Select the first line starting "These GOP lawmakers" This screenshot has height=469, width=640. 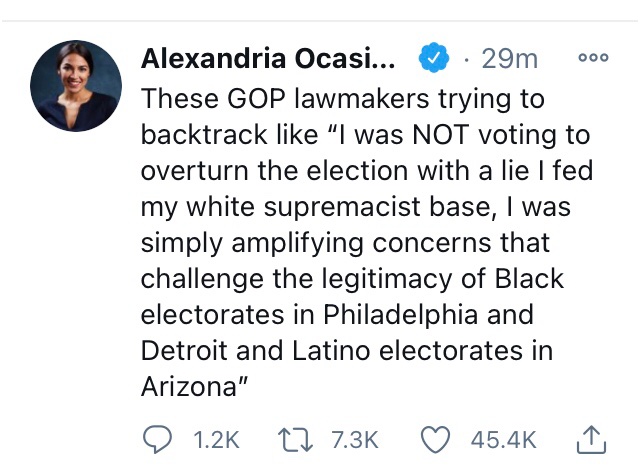343,99
